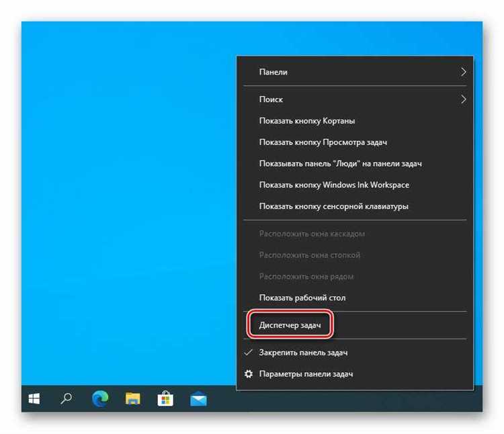Screen dimensions: 504x434
Task: Click empty blue desktop area to dismiss the menu
Action: pos(121,202)
